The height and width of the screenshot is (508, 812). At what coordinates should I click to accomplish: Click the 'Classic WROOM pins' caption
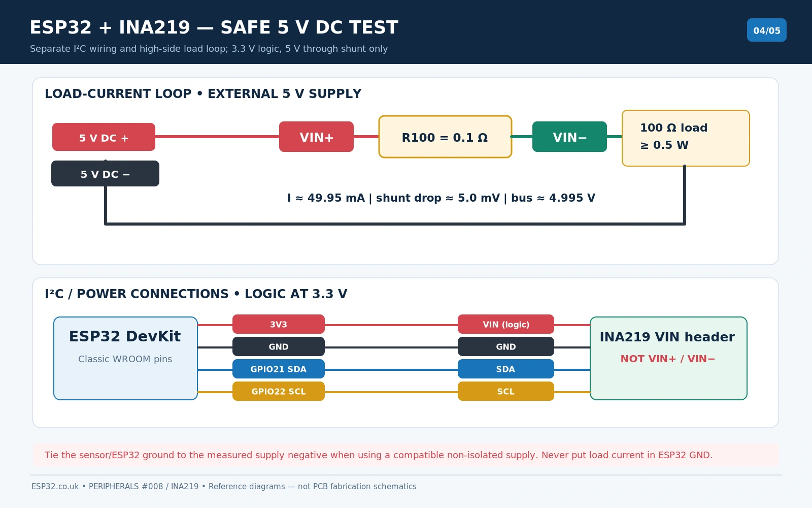click(x=125, y=359)
